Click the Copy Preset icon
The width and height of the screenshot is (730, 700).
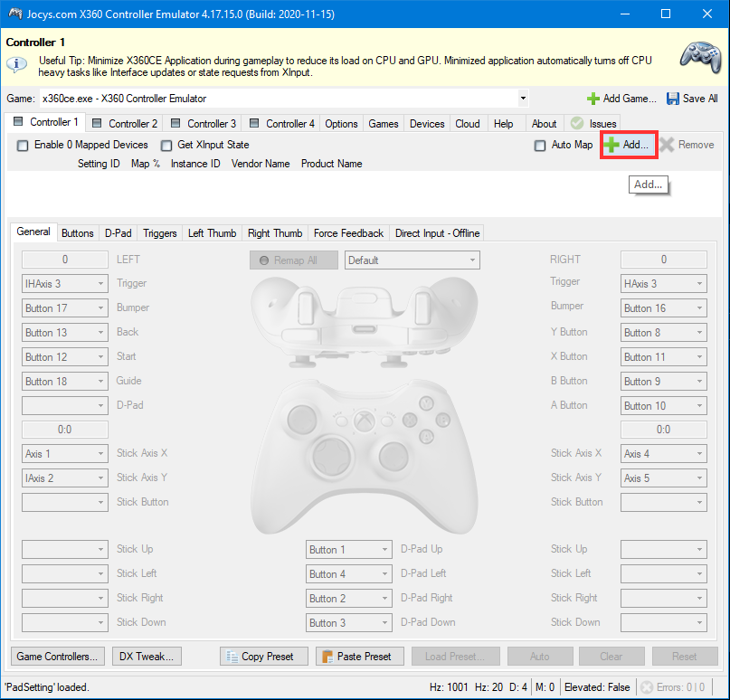[x=232, y=657]
